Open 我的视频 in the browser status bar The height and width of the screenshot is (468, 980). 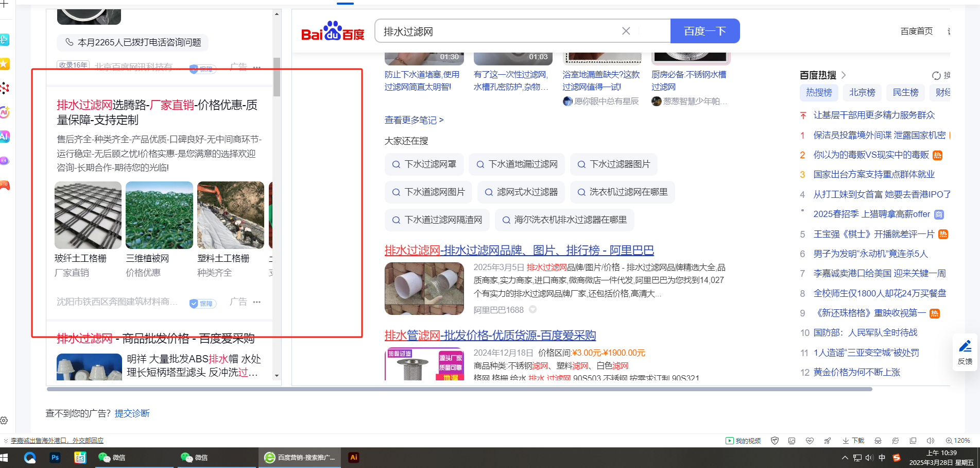743,441
